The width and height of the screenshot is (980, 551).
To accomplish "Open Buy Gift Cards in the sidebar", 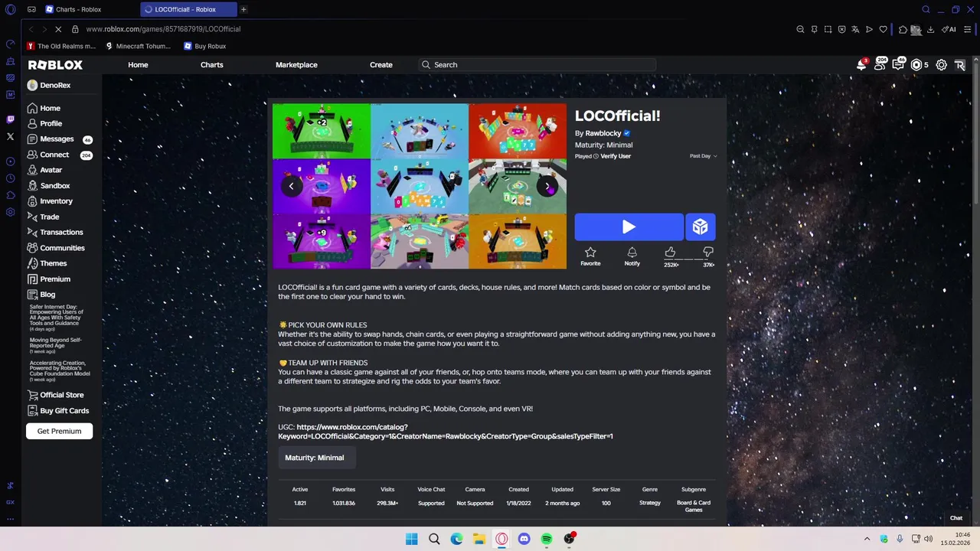I will point(58,410).
